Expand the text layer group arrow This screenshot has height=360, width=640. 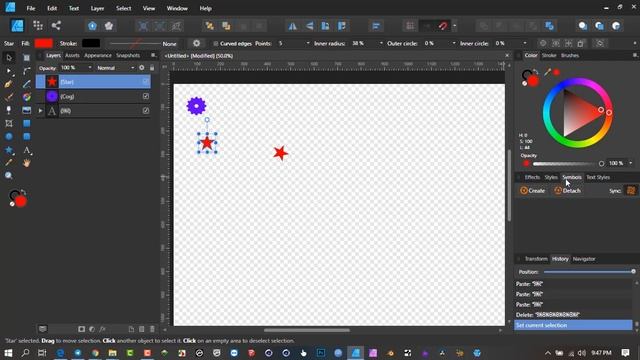click(40, 111)
